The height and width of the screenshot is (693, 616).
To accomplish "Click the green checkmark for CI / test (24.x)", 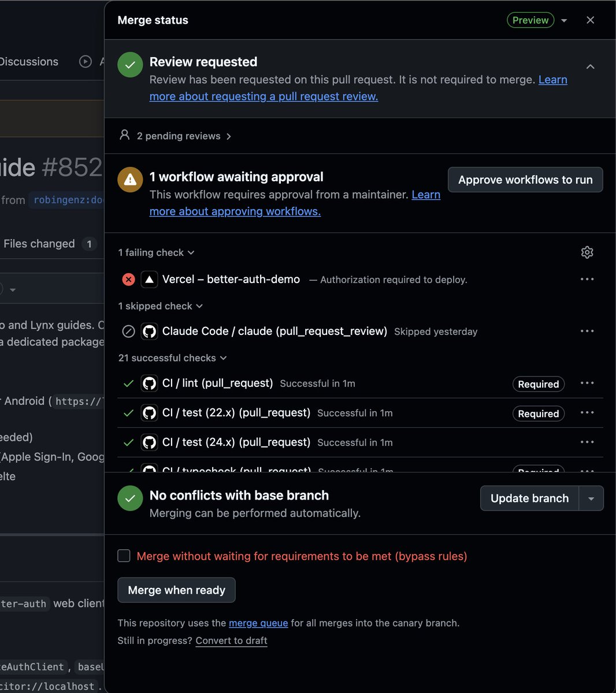I will 128,442.
